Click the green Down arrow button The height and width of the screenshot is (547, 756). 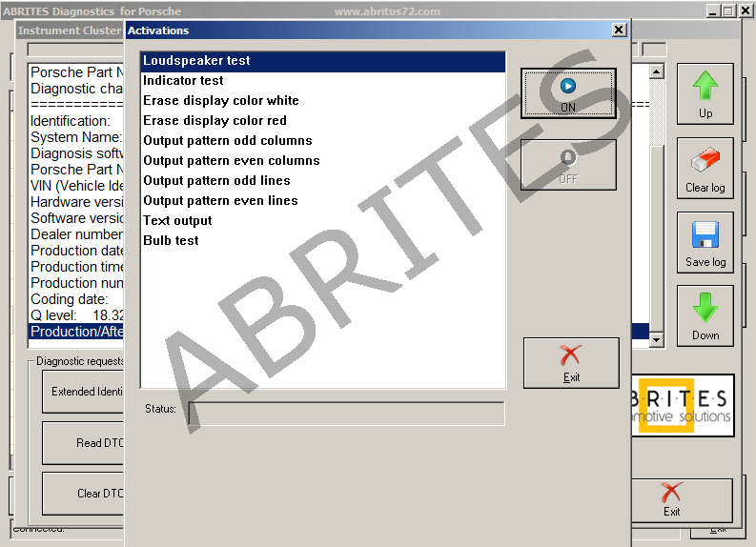click(705, 316)
